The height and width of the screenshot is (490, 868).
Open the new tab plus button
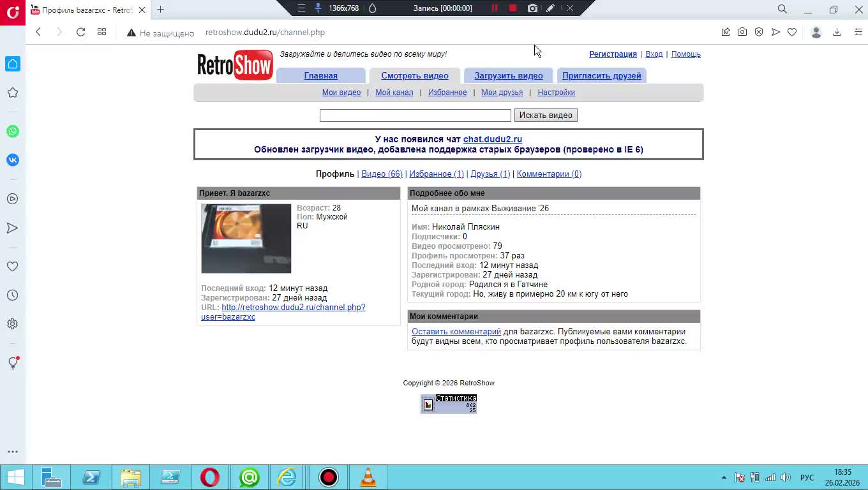click(x=161, y=10)
